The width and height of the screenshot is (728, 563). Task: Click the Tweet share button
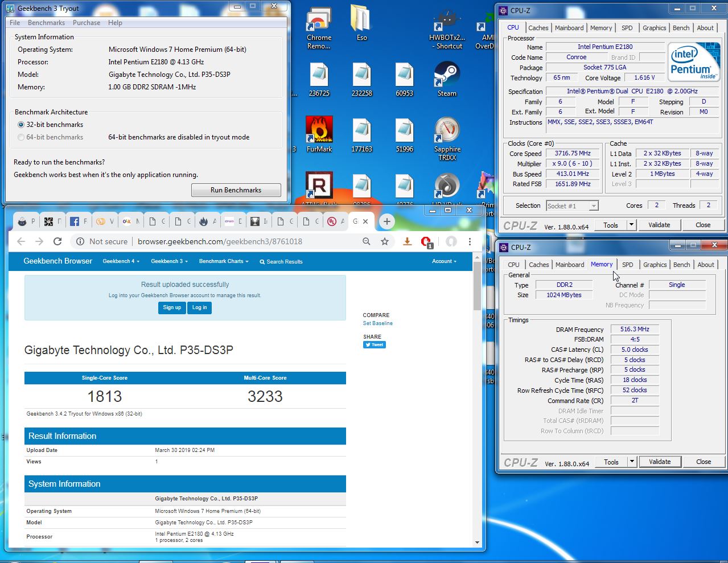point(375,344)
